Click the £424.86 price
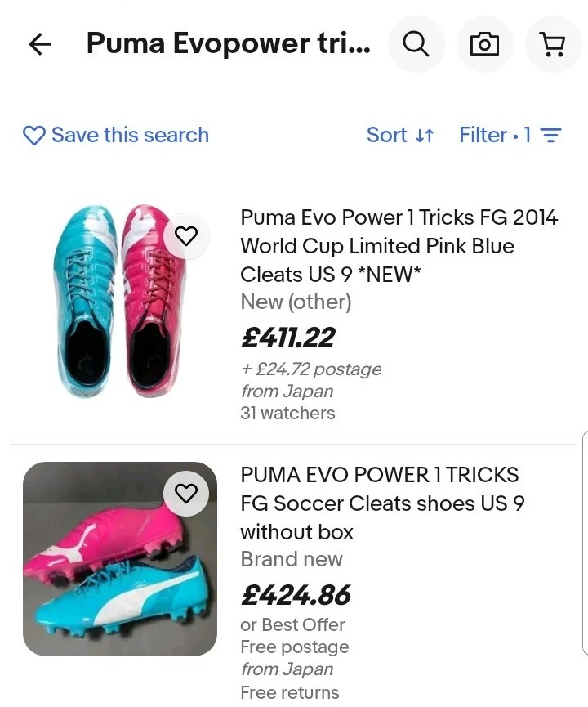The width and height of the screenshot is (588, 707). tap(296, 595)
